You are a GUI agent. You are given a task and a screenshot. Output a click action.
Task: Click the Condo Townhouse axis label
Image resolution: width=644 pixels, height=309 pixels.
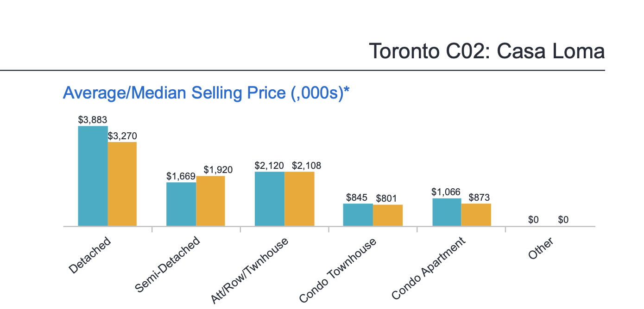point(337,271)
